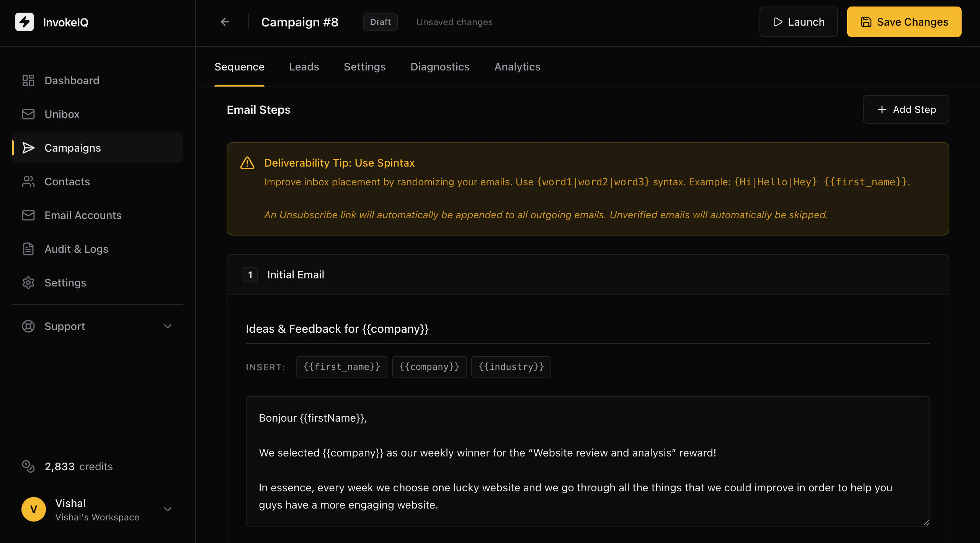Click the Audit & Logs document icon
980x543 pixels.
[x=28, y=249]
